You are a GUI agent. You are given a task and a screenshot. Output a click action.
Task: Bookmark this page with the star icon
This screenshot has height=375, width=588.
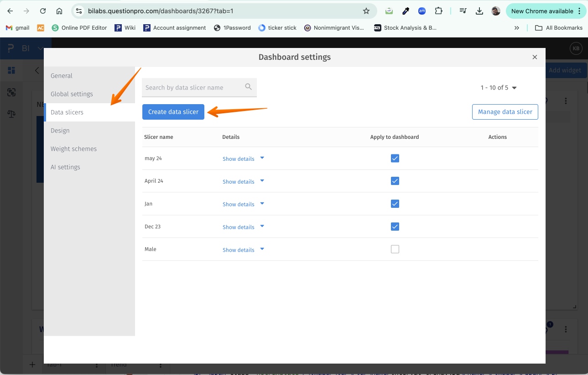coord(366,11)
